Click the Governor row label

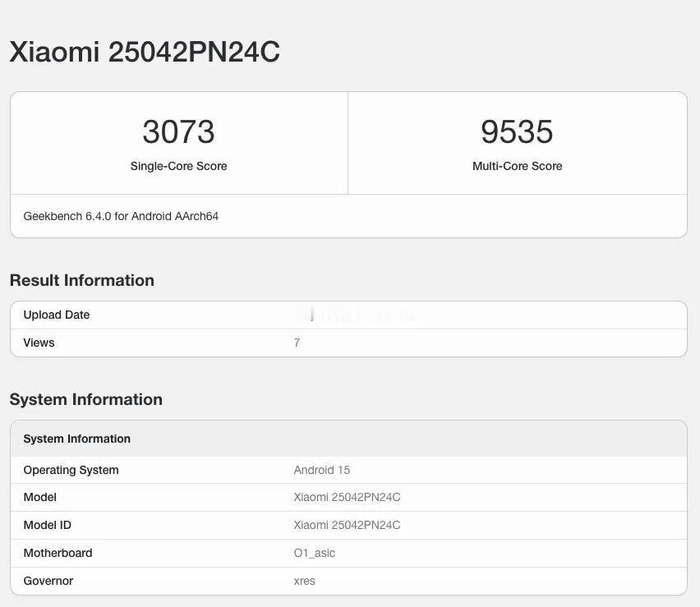tap(48, 581)
